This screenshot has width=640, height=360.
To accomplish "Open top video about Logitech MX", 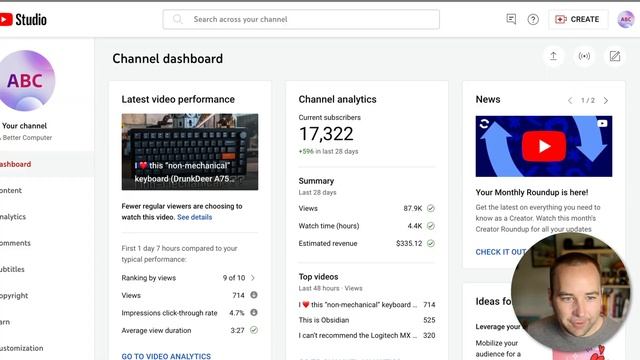I will 358,336.
